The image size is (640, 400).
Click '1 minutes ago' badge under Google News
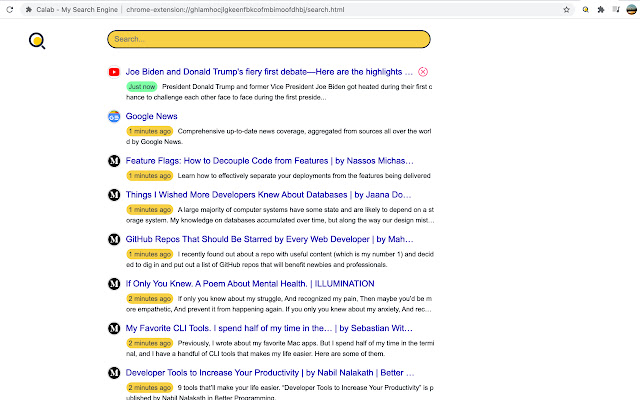coord(149,131)
